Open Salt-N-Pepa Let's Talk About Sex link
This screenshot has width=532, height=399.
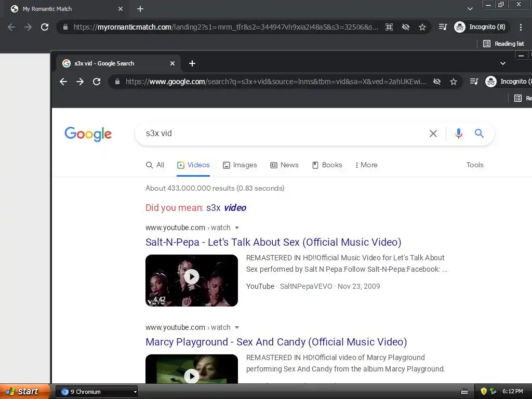[273, 242]
